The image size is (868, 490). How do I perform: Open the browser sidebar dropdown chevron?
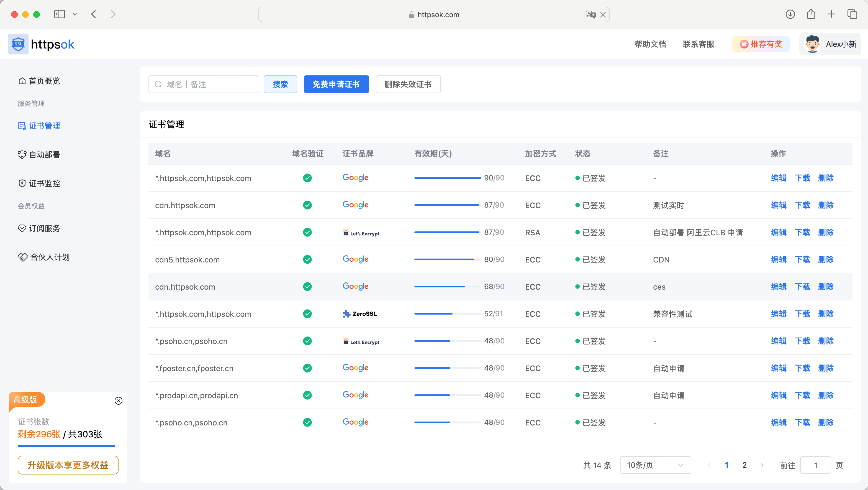point(75,14)
